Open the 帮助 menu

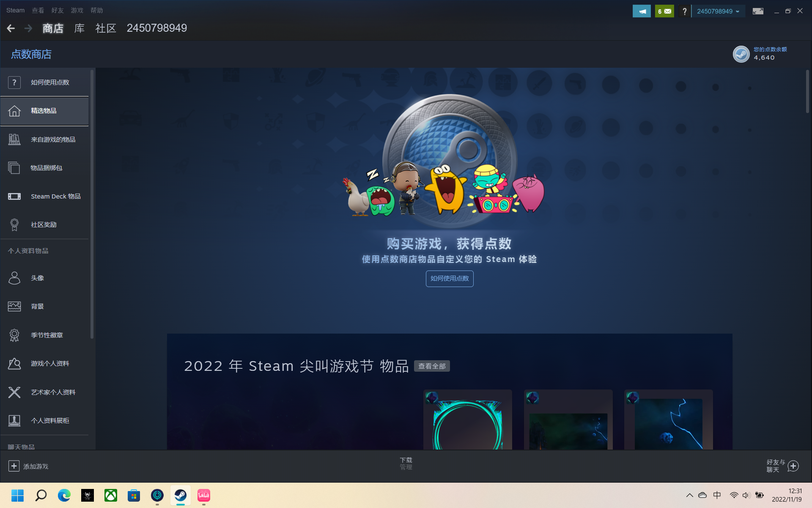pyautogui.click(x=96, y=10)
